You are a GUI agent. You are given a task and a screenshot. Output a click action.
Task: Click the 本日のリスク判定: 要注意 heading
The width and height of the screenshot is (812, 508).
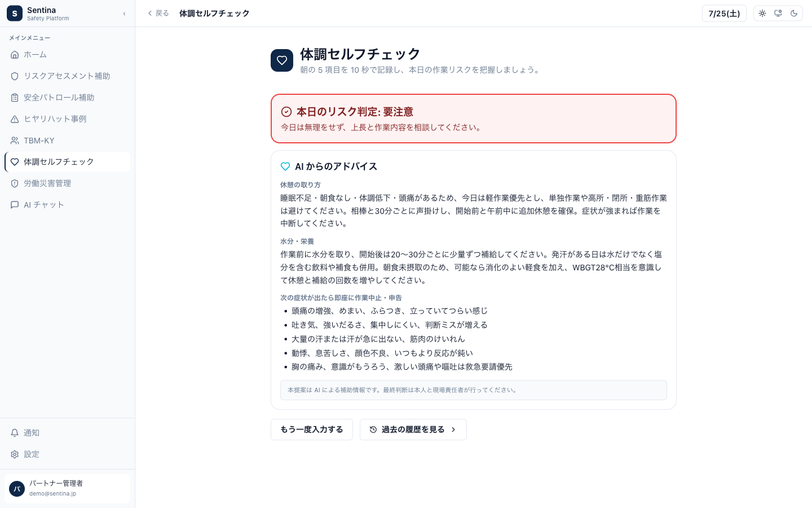[x=355, y=112]
